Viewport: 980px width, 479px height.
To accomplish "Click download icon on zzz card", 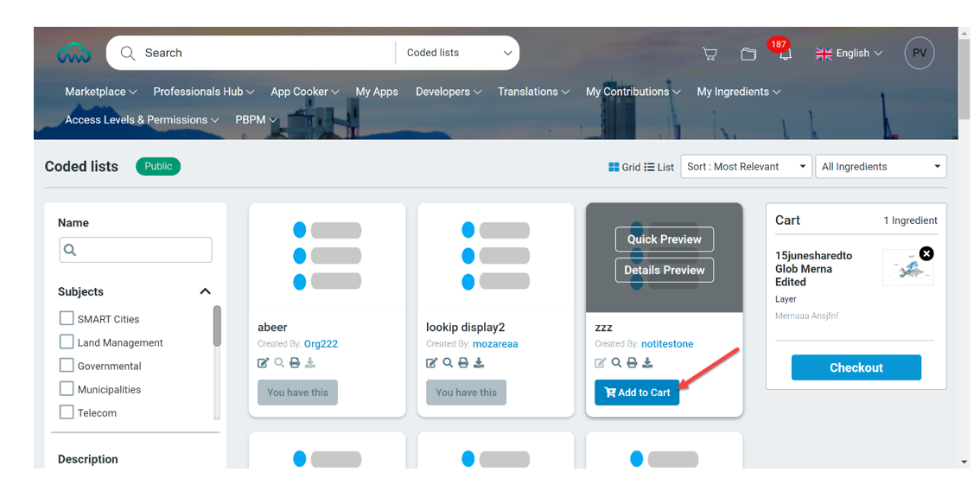I will (x=647, y=362).
